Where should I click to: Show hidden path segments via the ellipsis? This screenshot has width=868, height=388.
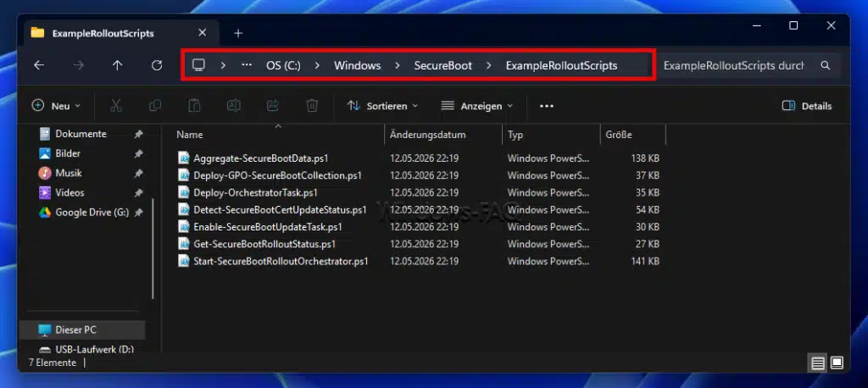click(247, 65)
